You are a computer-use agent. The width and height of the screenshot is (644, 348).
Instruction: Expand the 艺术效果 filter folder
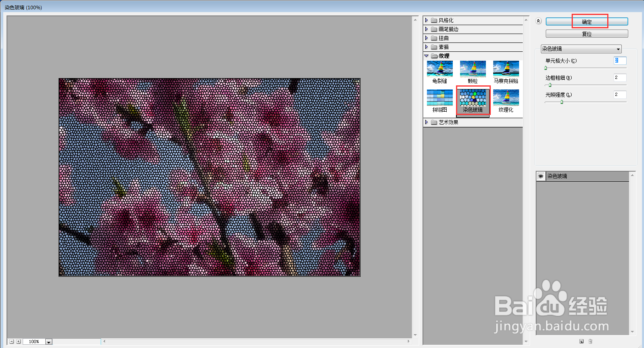pyautogui.click(x=427, y=122)
